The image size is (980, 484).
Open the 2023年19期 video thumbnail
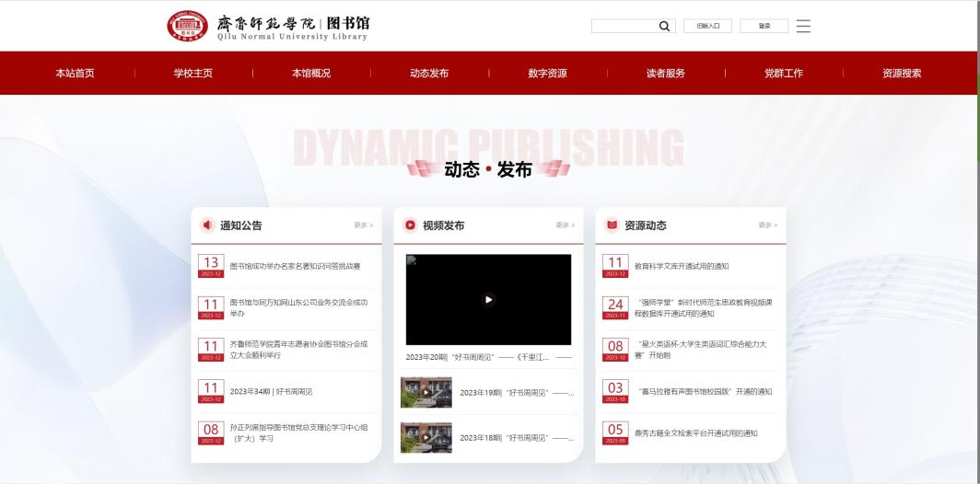tap(426, 392)
